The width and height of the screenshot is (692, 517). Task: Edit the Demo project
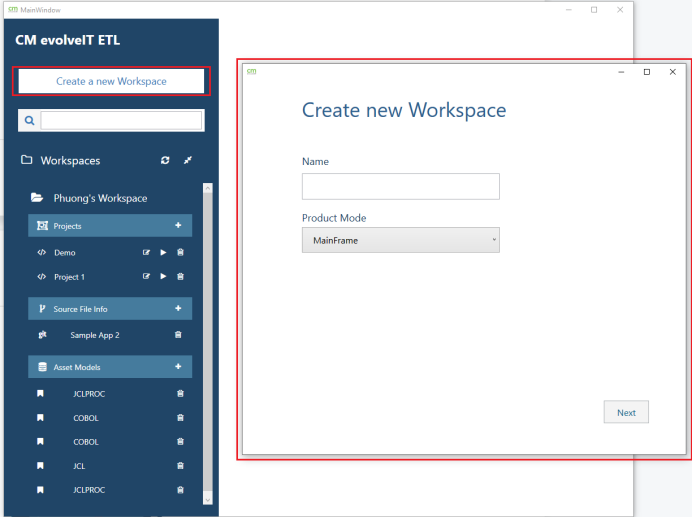click(x=146, y=253)
